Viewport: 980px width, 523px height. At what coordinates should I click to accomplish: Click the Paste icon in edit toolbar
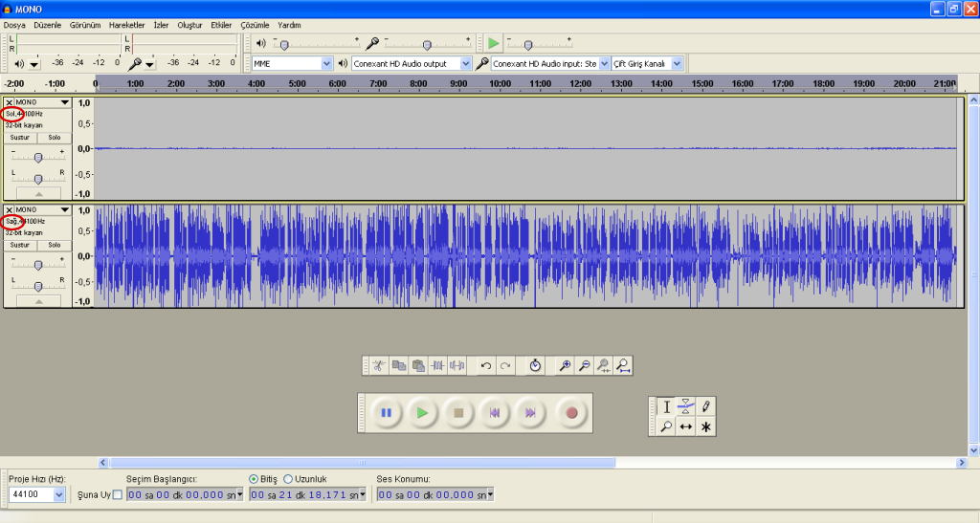point(418,366)
